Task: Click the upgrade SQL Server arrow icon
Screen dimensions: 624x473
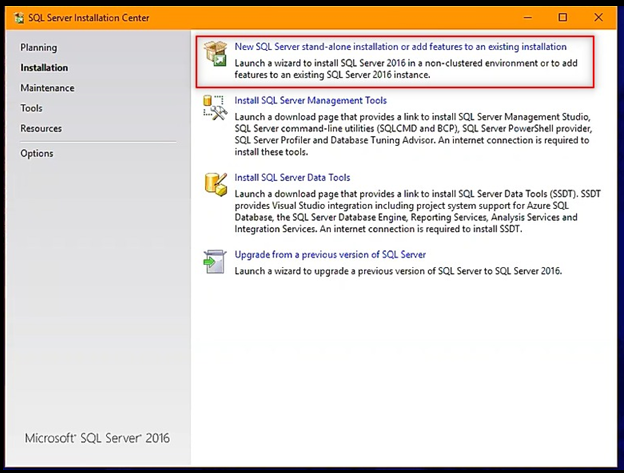Action: pyautogui.click(x=215, y=261)
